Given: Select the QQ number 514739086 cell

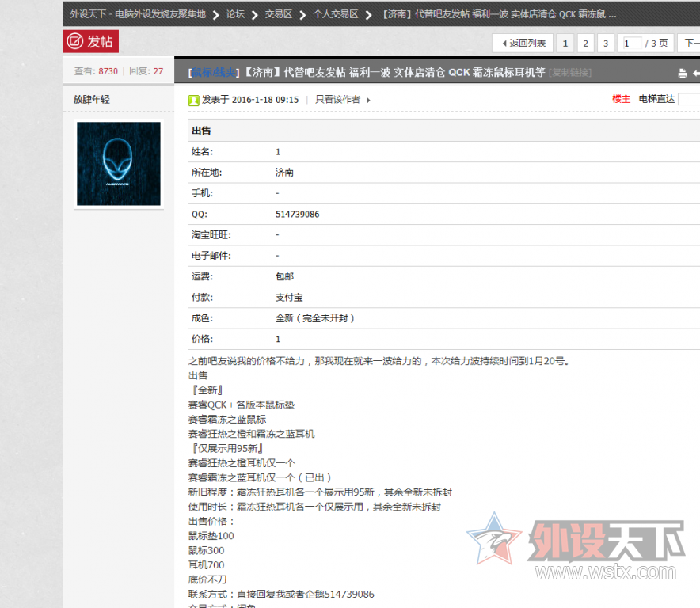Looking at the screenshot, I should (297, 215).
